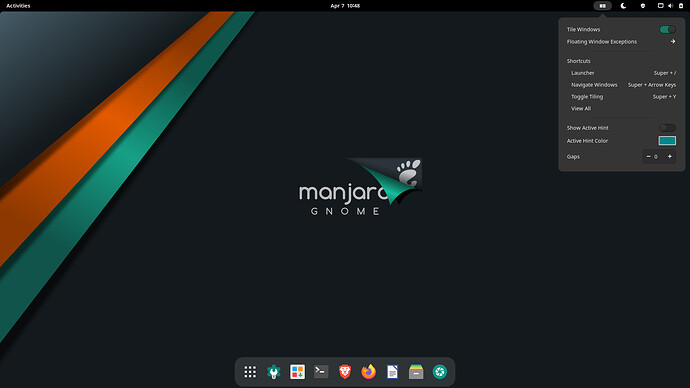Open the text document editor dock icon

[x=393, y=372]
